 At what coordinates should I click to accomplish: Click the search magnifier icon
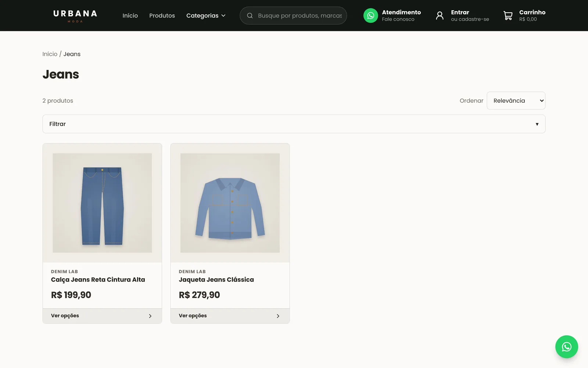(250, 15)
